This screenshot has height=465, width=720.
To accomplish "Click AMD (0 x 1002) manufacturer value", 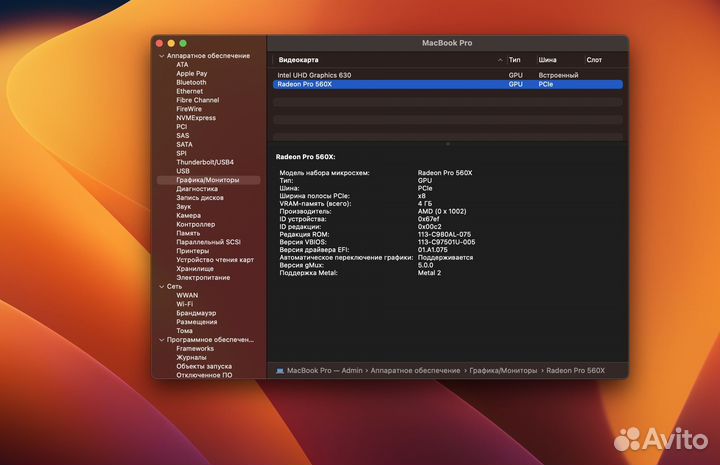I will click(x=442, y=212).
